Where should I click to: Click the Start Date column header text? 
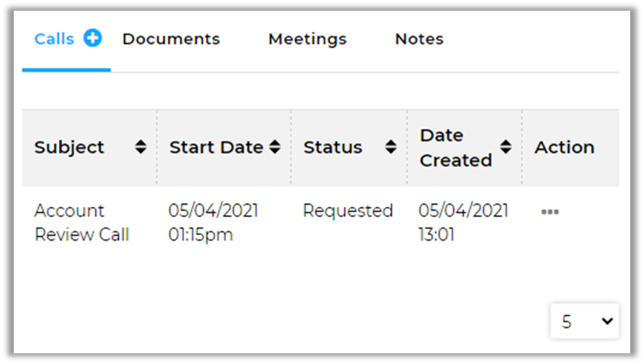click(216, 147)
